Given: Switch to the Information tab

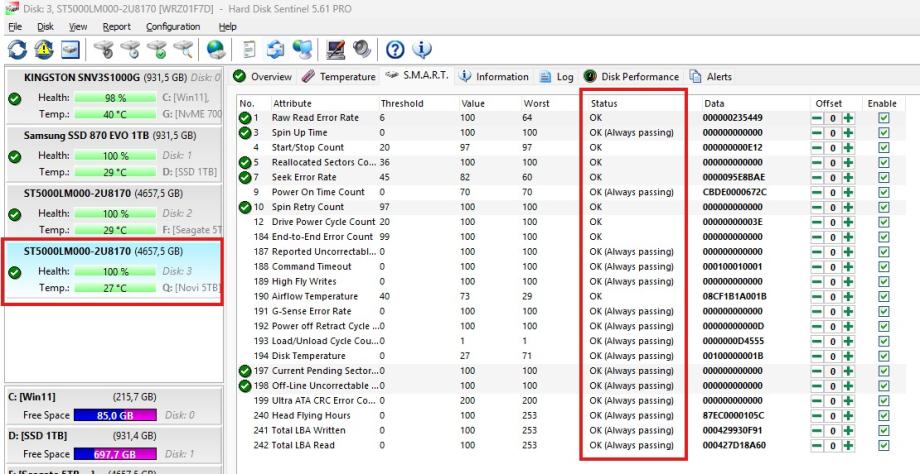Looking at the screenshot, I should (x=494, y=76).
